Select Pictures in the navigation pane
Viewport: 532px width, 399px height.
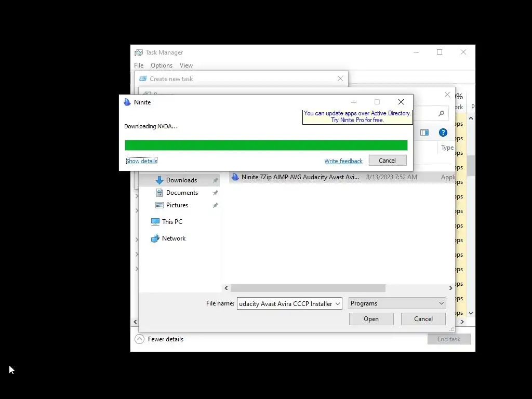tap(177, 205)
